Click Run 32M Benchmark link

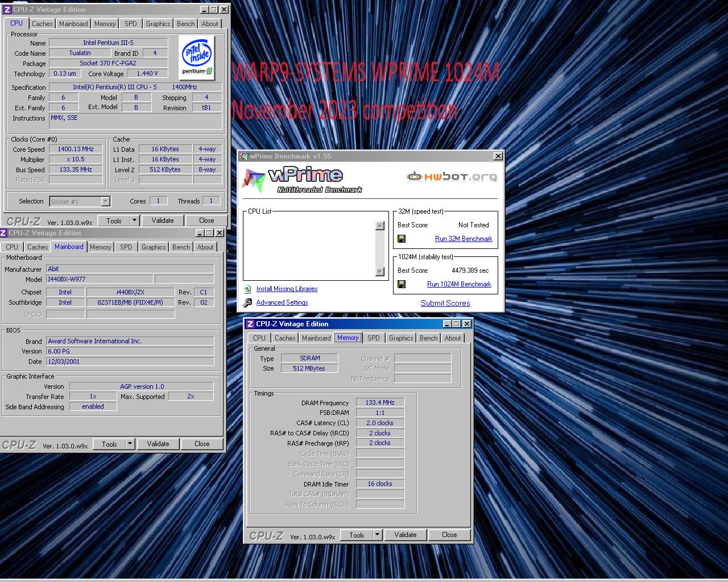(x=464, y=239)
